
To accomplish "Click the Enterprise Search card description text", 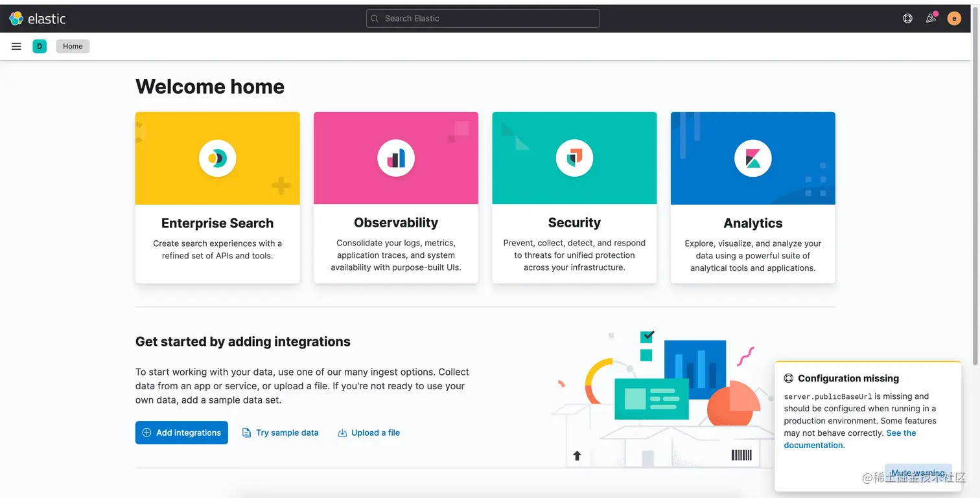I will (x=217, y=250).
